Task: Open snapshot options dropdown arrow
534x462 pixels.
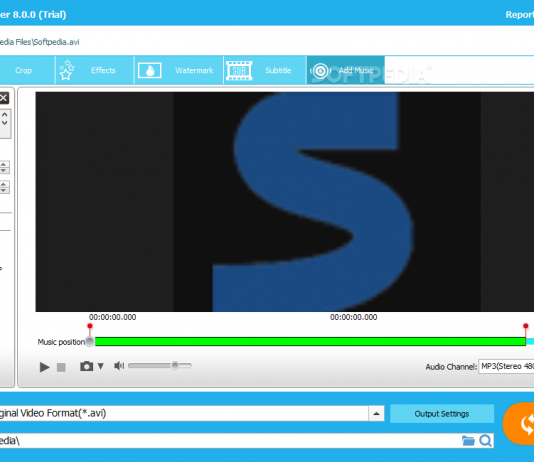Action: (x=100, y=366)
